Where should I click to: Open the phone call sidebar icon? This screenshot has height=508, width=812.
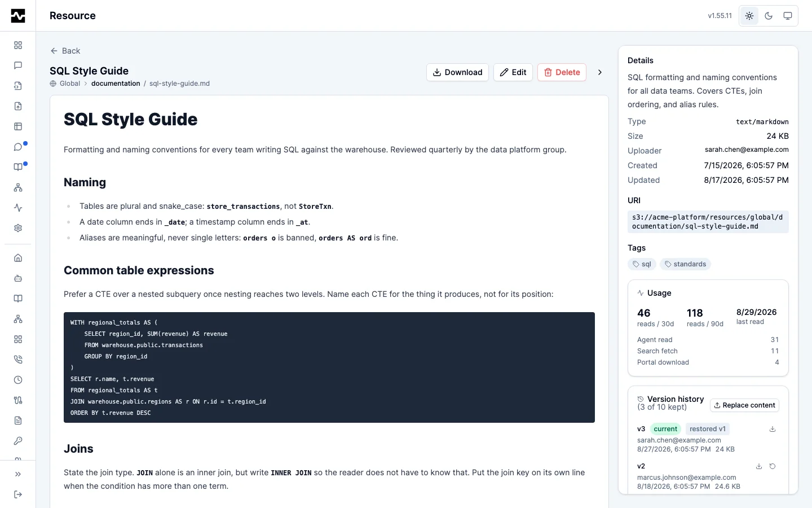tap(18, 360)
